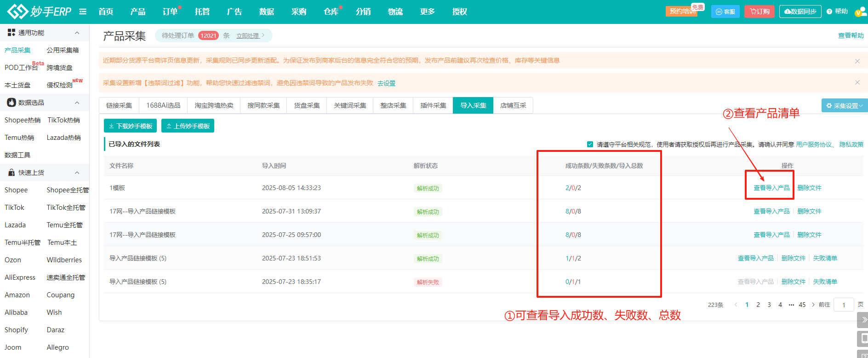Open the 订单 top menu

[x=170, y=12]
